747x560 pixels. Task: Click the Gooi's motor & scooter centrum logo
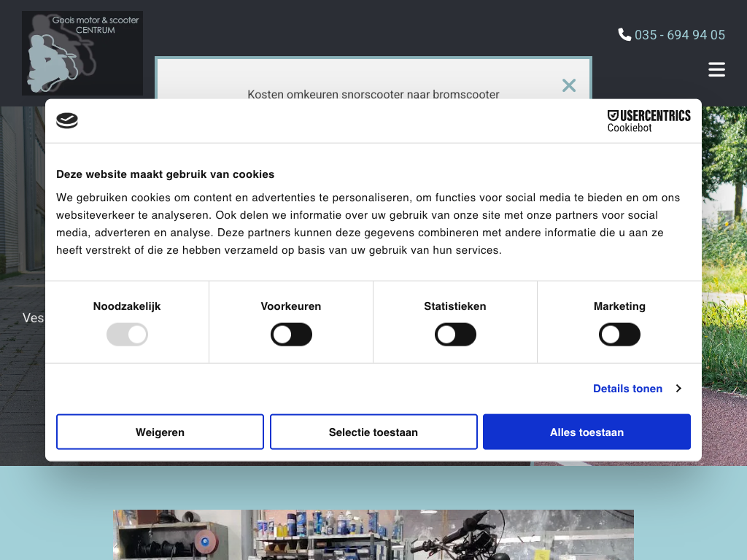click(x=82, y=52)
